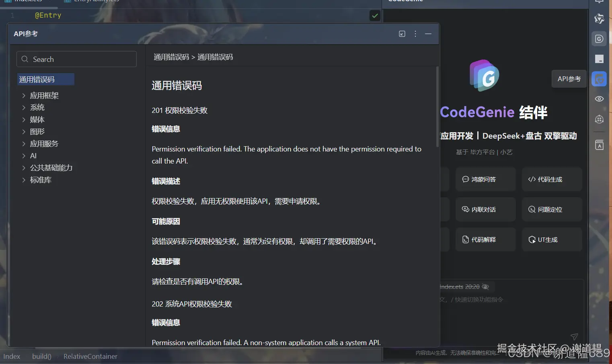The height and width of the screenshot is (364, 612).
Task: Open the terminal-like panel icon in sidebar
Action: point(599,59)
